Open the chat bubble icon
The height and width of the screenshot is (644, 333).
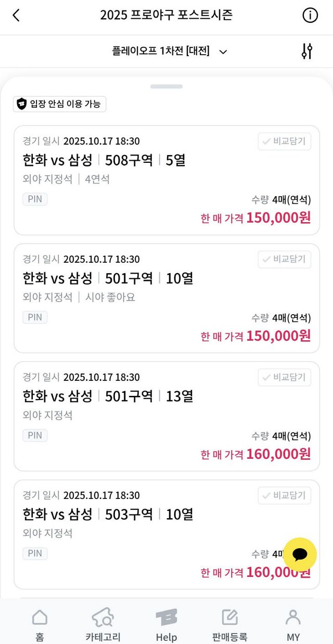[x=301, y=555]
